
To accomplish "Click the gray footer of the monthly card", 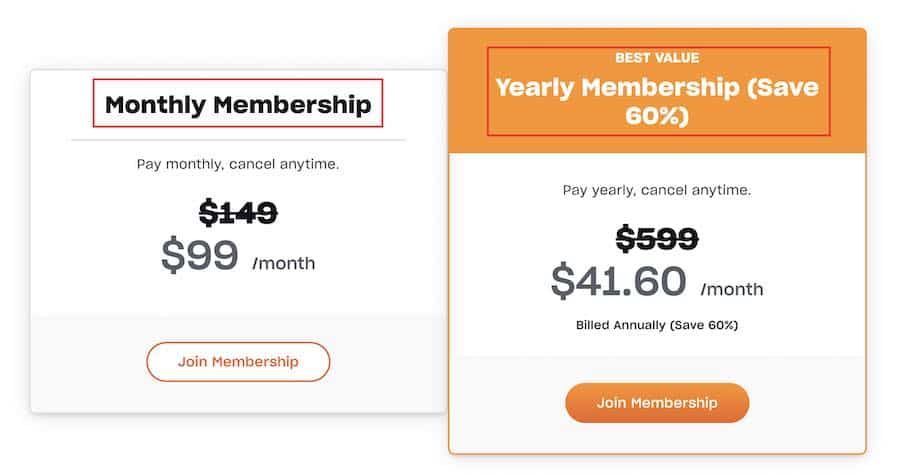I will point(80,362).
